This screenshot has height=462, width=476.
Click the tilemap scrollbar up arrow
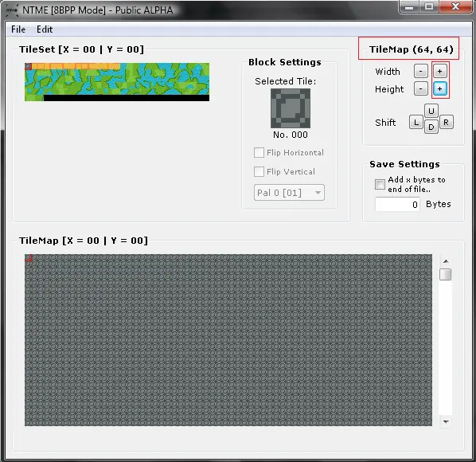coord(446,261)
